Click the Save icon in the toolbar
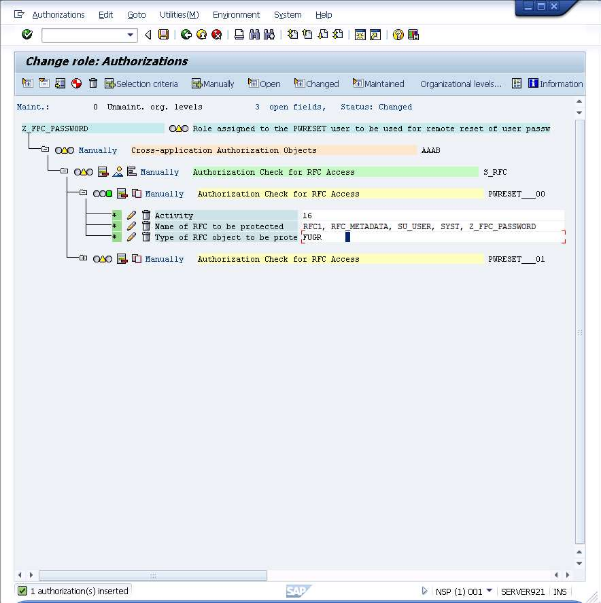The width and height of the screenshot is (601, 603). [x=163, y=34]
